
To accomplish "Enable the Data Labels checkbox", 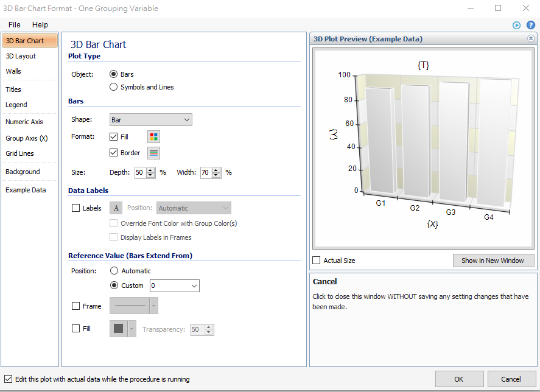I will tap(76, 208).
